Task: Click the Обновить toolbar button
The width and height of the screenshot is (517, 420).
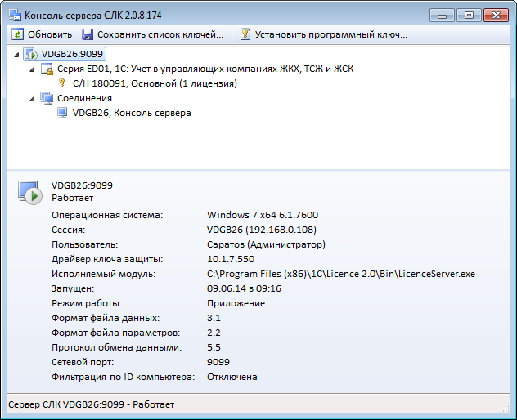Action: pyautogui.click(x=43, y=34)
